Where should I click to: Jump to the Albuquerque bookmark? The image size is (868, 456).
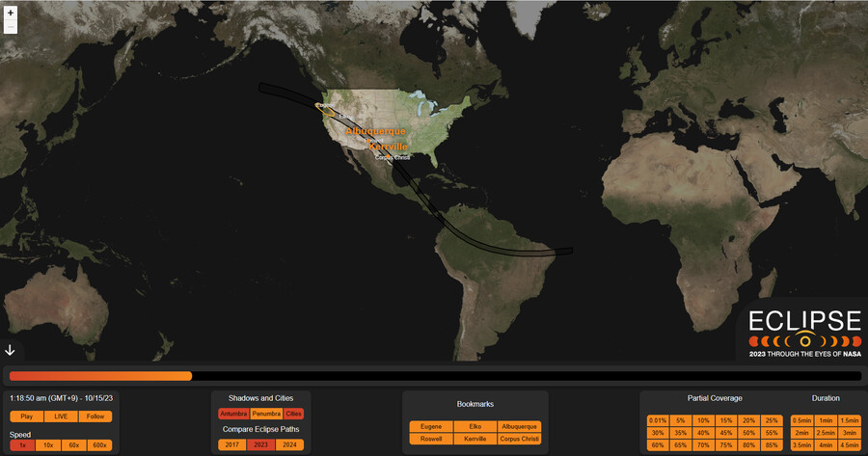pos(519,426)
